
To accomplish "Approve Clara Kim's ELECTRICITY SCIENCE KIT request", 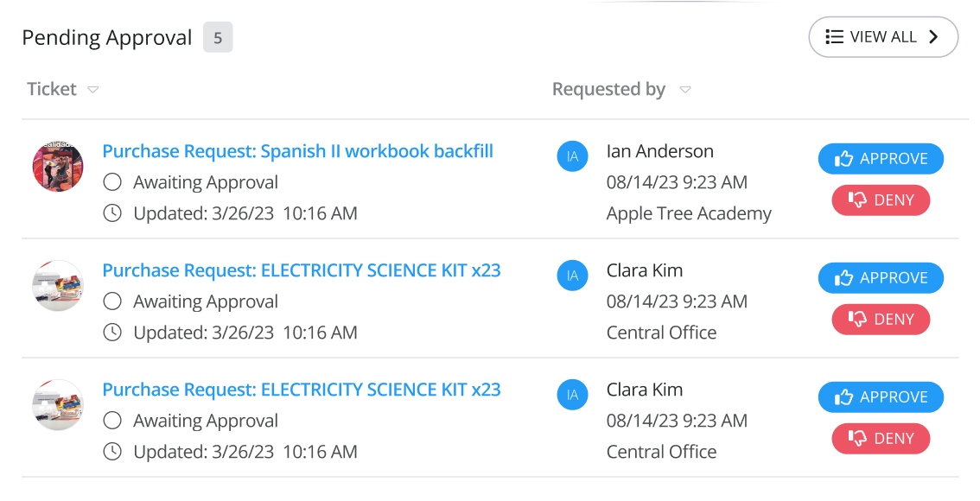I will pos(881,278).
